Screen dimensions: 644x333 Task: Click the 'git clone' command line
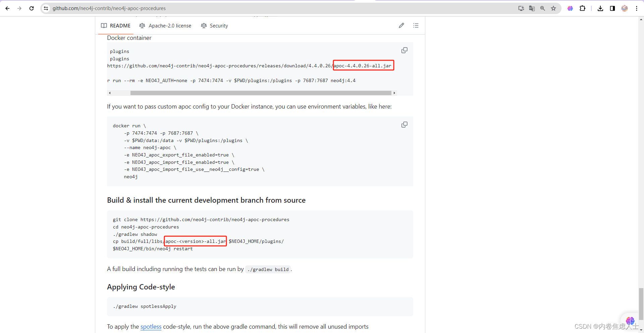(x=201, y=220)
